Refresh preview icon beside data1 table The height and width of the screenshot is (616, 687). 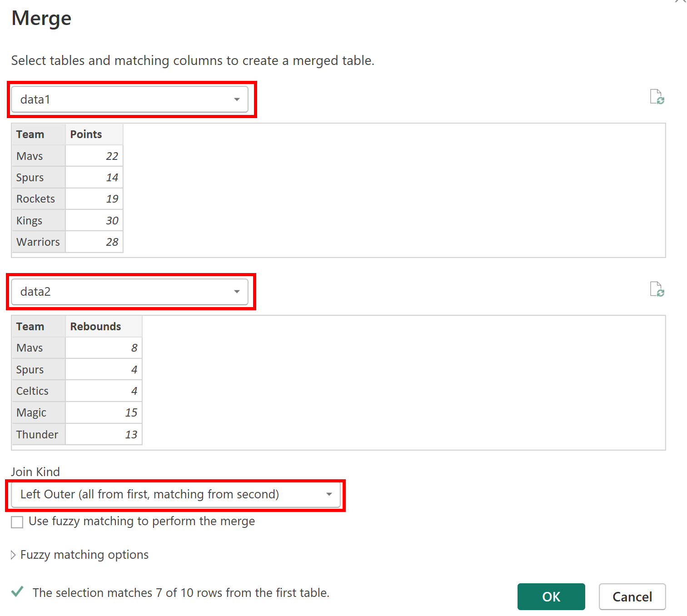tap(657, 97)
